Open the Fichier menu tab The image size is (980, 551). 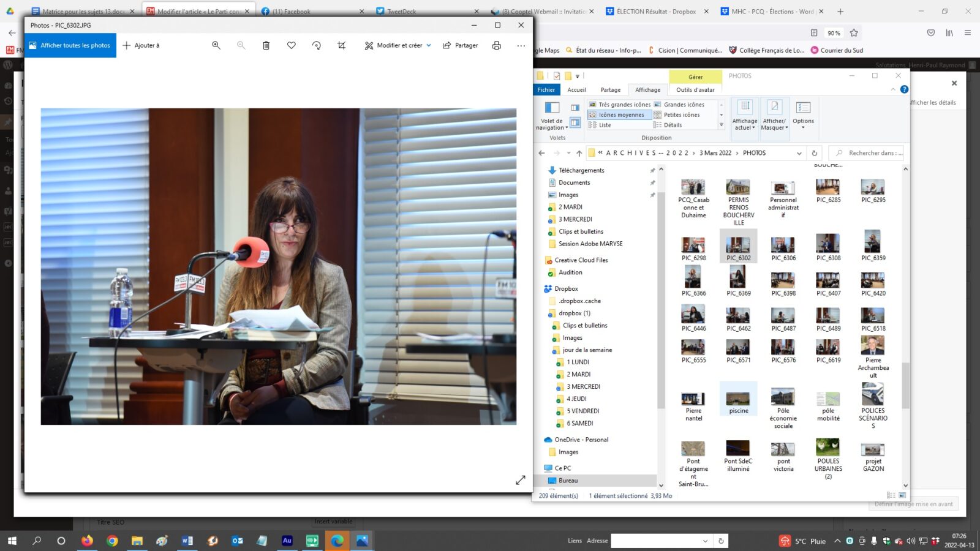point(546,90)
